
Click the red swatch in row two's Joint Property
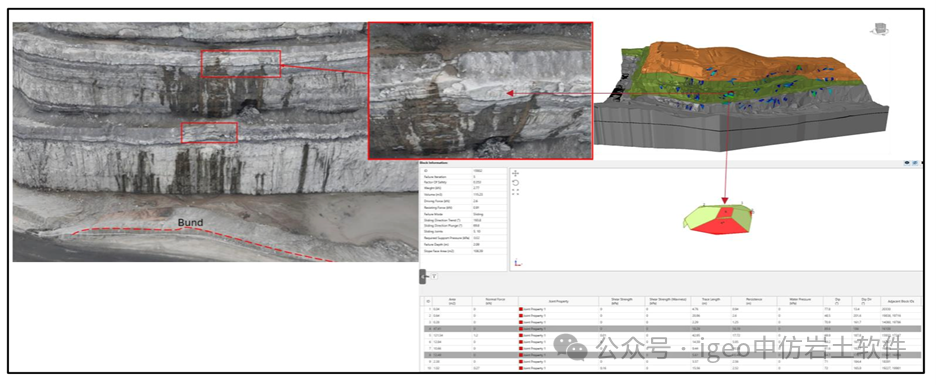tap(521, 316)
